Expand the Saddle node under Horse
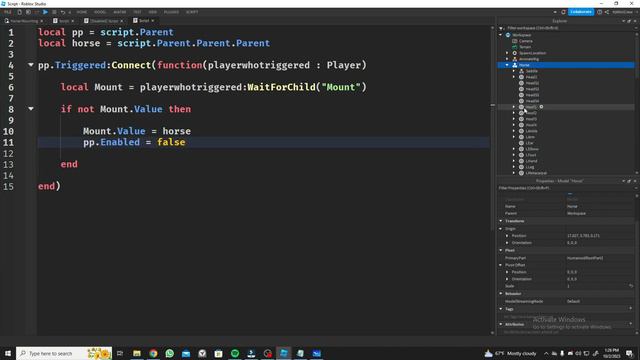640x360 pixels. coord(514,71)
